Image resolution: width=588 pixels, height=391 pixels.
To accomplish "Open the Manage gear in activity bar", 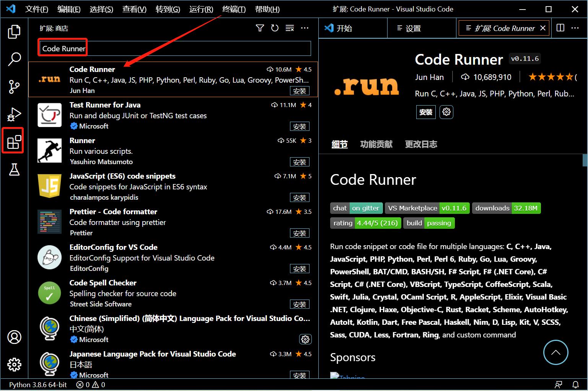I will pyautogui.click(x=14, y=365).
